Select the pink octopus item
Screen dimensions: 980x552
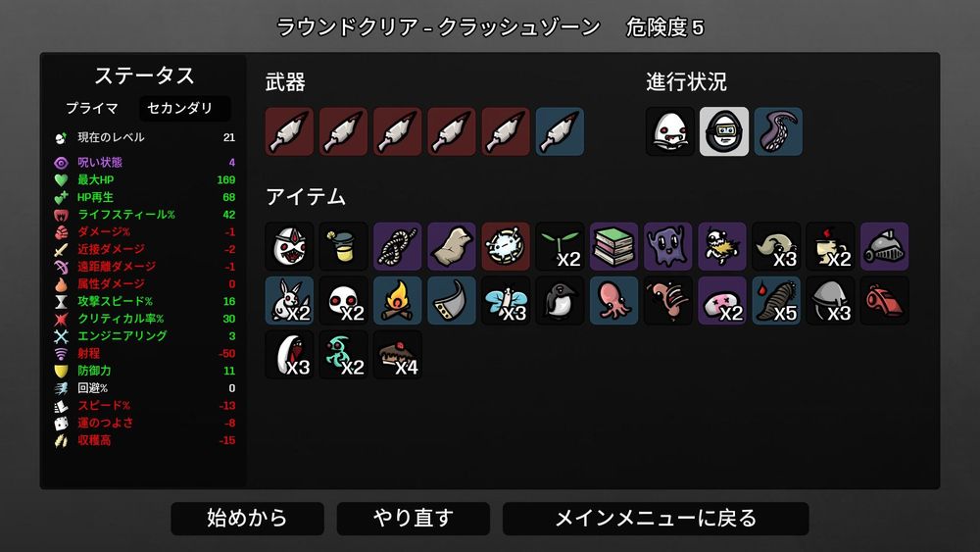613,301
